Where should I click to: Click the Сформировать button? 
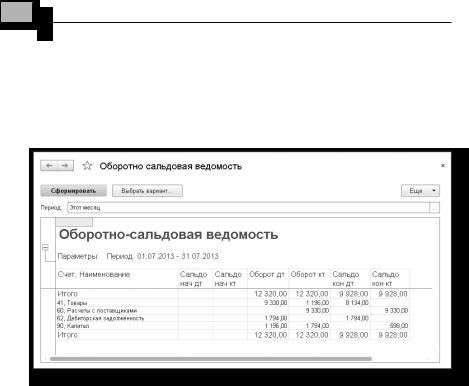coord(73,191)
